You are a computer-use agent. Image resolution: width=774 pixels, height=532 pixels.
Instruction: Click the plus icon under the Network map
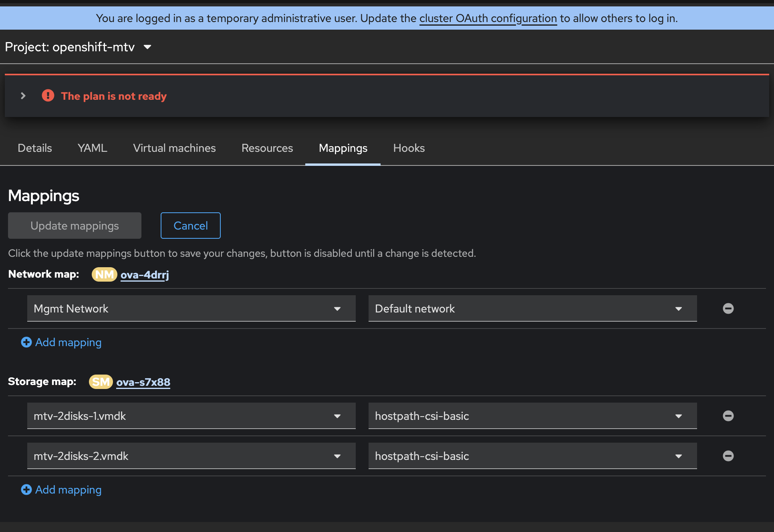point(26,342)
